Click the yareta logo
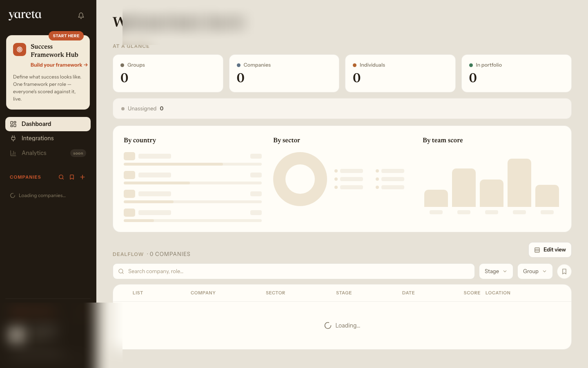The height and width of the screenshot is (368, 588). [25, 15]
